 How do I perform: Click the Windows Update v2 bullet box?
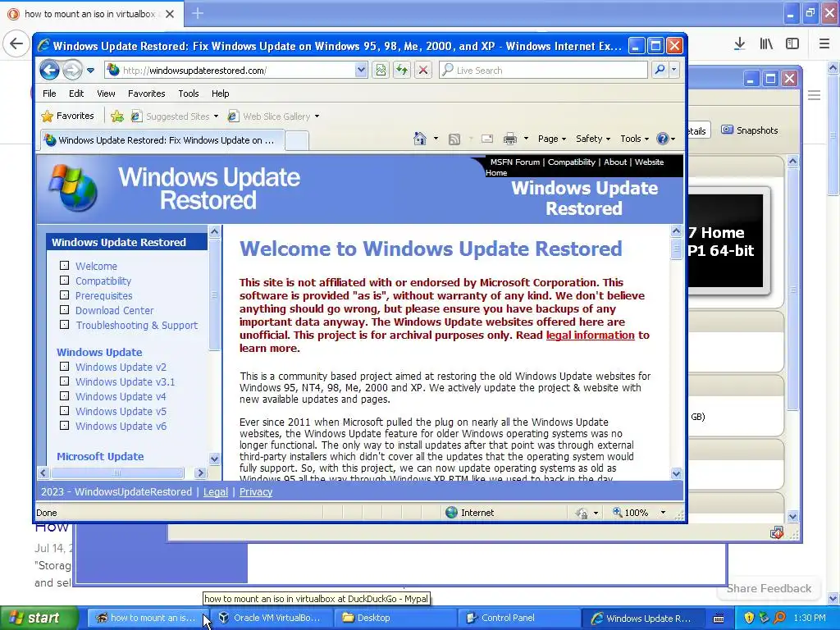tap(64, 367)
